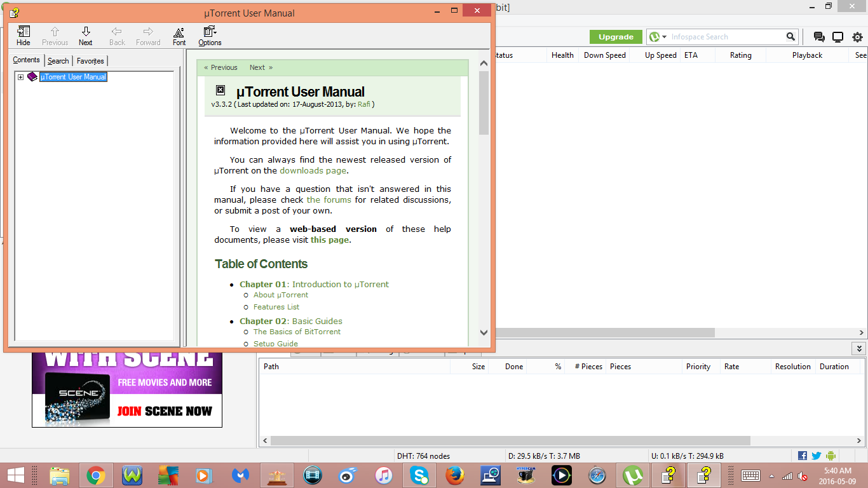This screenshot has width=868, height=488.
Task: Click the magnifier search icon
Action: (x=790, y=37)
